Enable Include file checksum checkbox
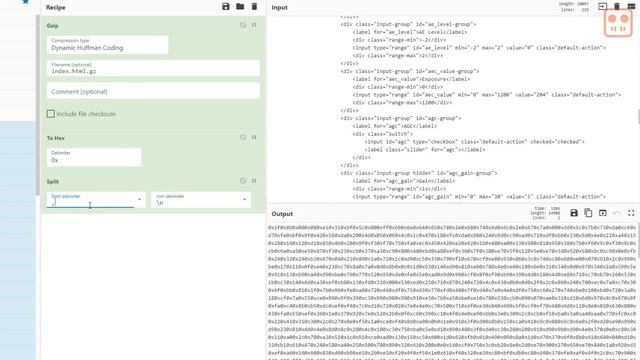Screen dimensions: 640x360 (x=51, y=114)
